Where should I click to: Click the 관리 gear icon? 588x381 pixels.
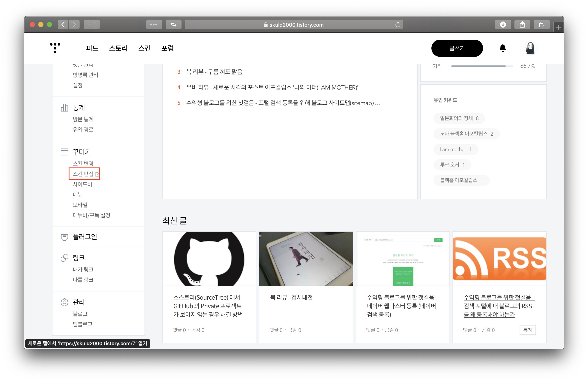tap(64, 302)
